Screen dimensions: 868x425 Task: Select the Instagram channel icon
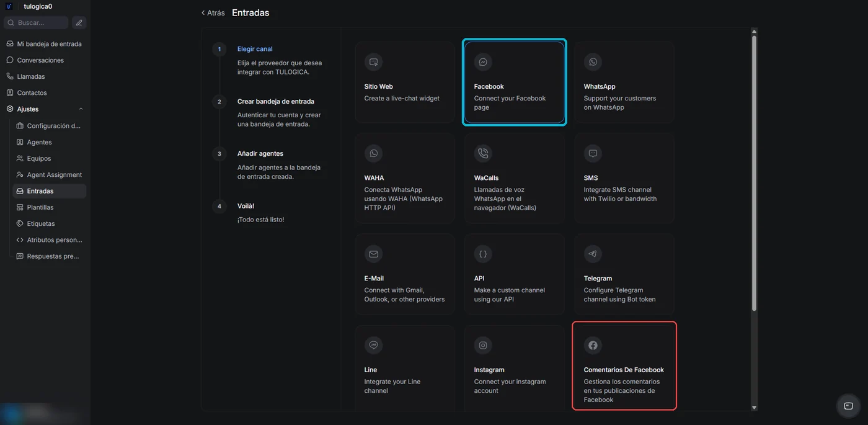483,346
